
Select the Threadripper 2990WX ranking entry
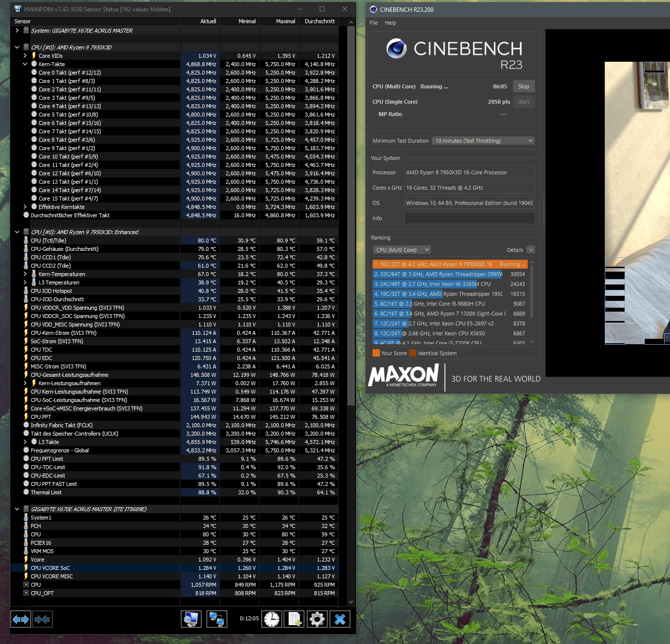coord(450,274)
